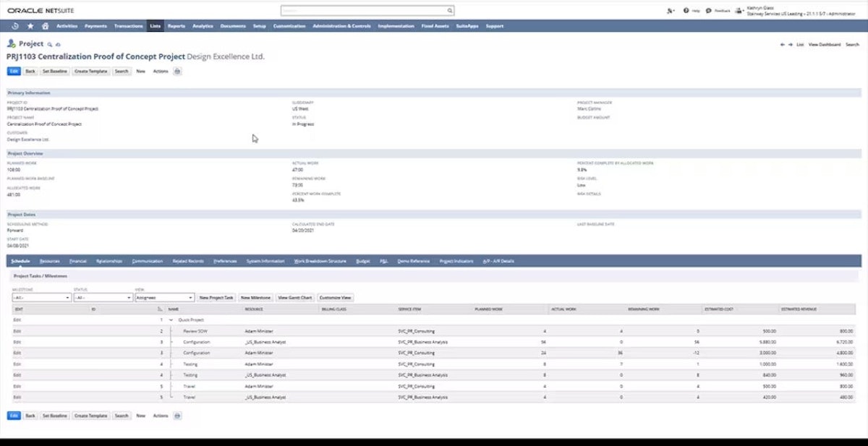Click the Home icon in navigation bar

[x=45, y=26]
